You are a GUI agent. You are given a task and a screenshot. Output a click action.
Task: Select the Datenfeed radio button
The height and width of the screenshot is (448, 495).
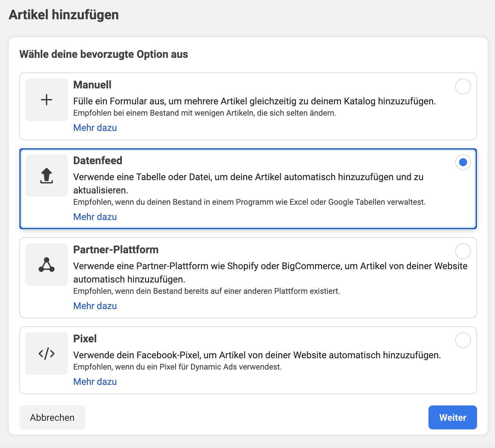coord(463,162)
